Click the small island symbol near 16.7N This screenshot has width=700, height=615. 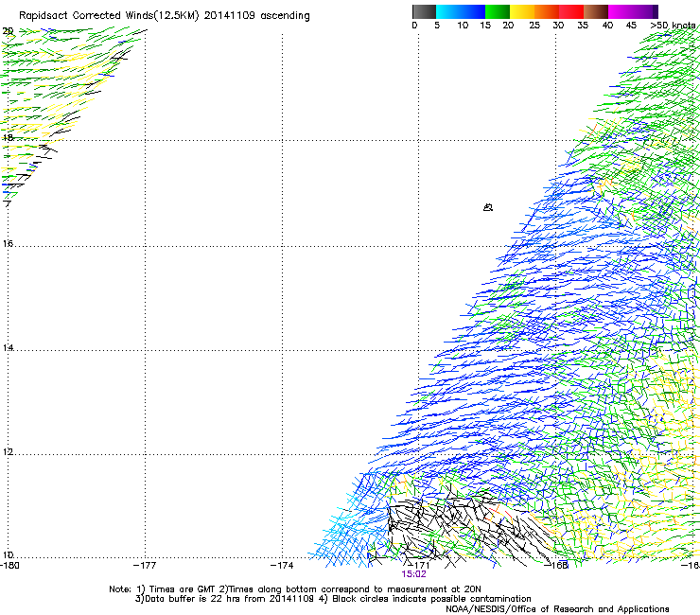point(488,207)
